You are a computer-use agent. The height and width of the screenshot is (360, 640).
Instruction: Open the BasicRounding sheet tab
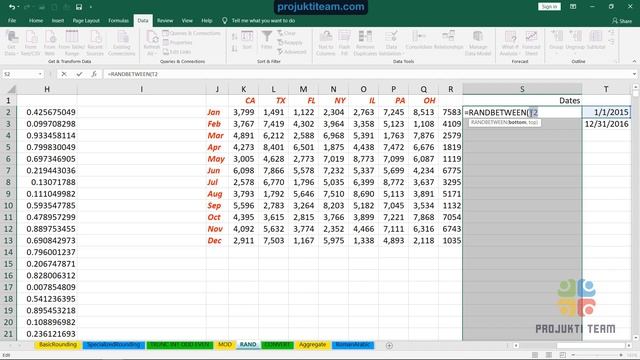[58, 345]
